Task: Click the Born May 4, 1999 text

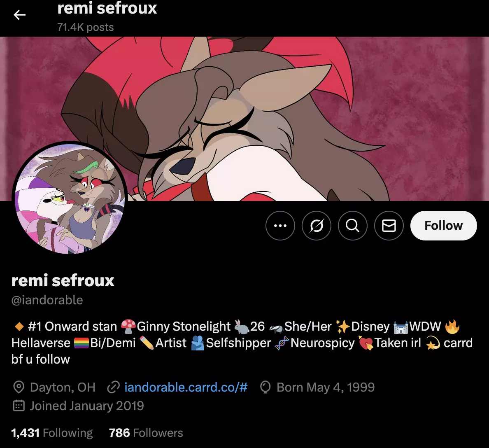Action: coord(326,387)
